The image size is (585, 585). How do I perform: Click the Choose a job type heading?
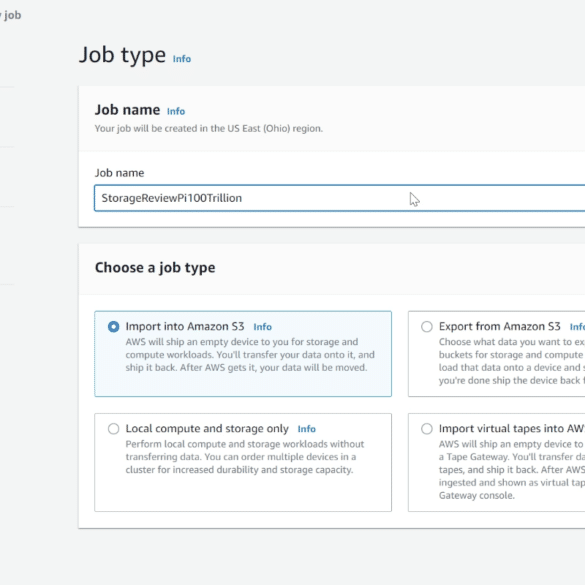[x=155, y=268]
